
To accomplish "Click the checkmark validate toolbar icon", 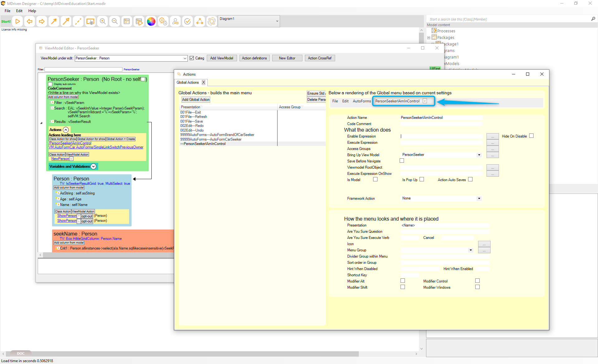I will (187, 21).
